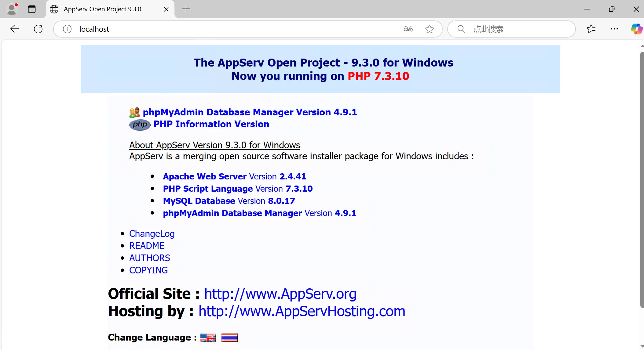Click the translate page icon in address bar
The image size is (644, 350).
(408, 29)
